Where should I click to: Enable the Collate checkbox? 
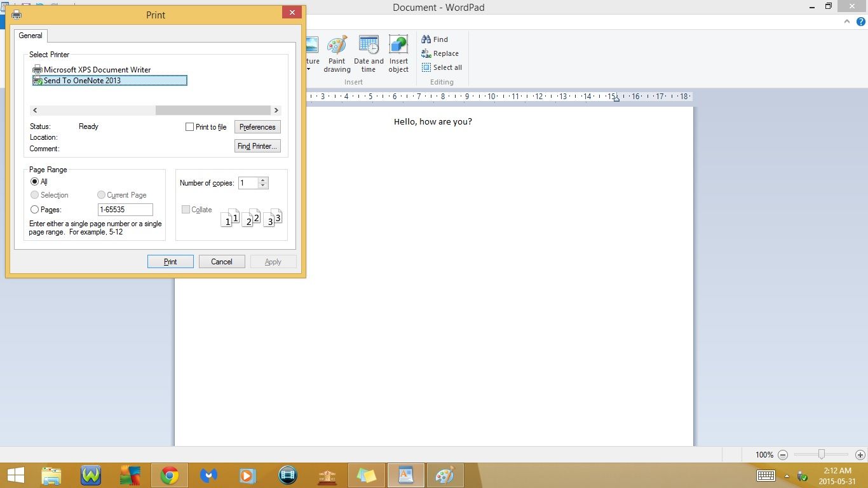coord(185,209)
